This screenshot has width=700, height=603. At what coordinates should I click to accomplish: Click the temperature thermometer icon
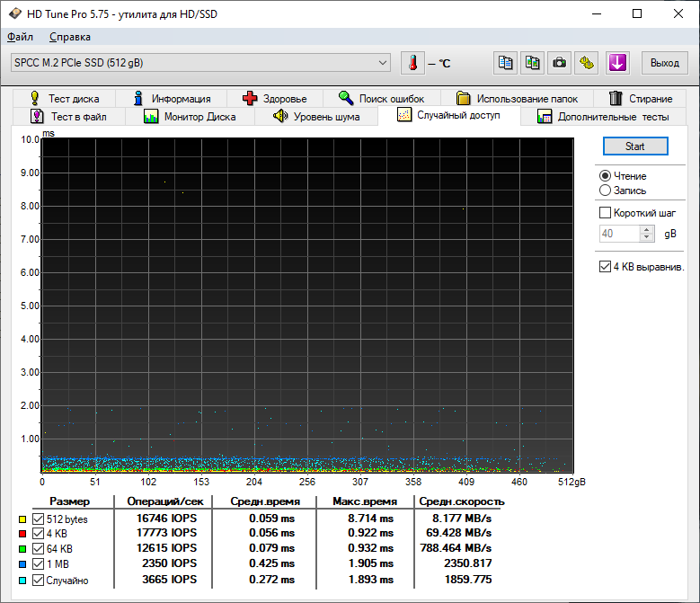(x=412, y=63)
